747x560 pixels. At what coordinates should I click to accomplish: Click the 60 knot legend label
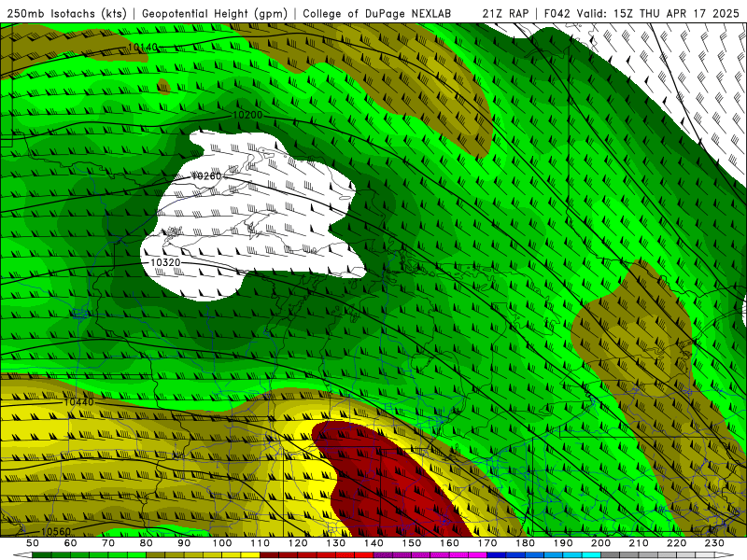(70, 543)
